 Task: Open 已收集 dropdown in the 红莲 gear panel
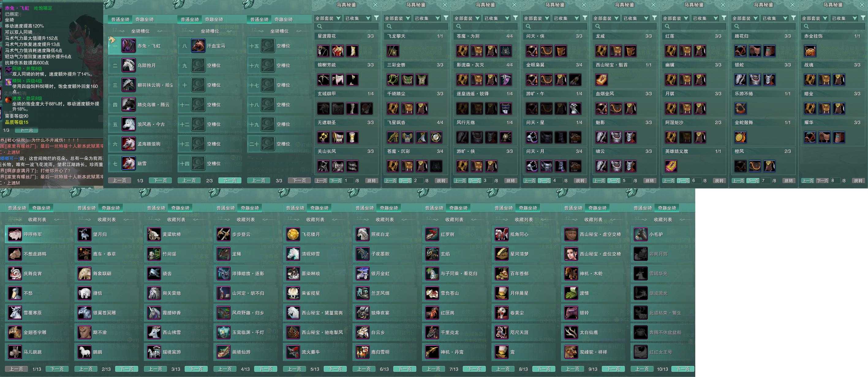coord(706,18)
